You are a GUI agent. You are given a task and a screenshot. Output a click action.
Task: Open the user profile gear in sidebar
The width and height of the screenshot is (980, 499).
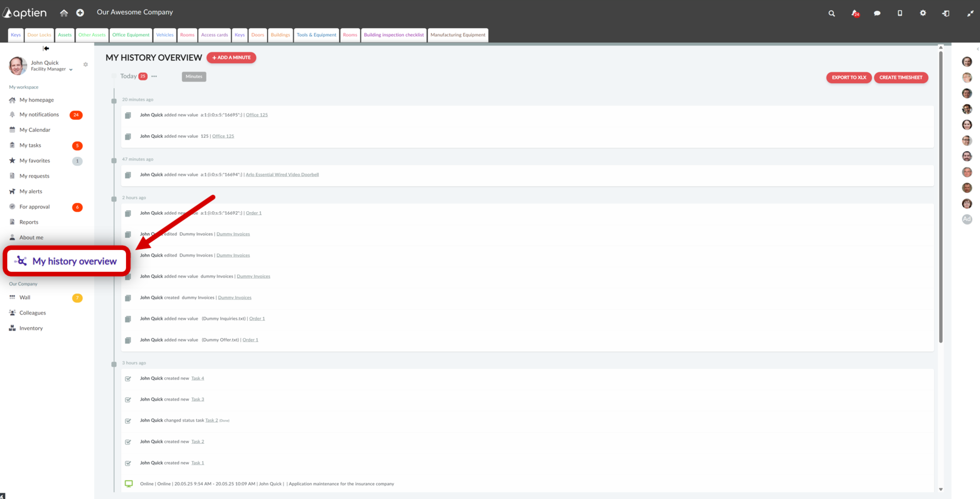(86, 64)
